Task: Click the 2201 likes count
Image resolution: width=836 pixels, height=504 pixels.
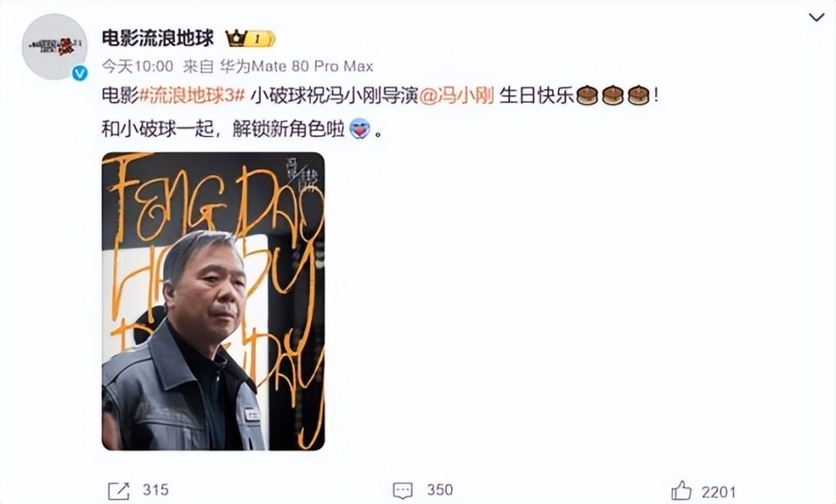Action: [x=718, y=492]
